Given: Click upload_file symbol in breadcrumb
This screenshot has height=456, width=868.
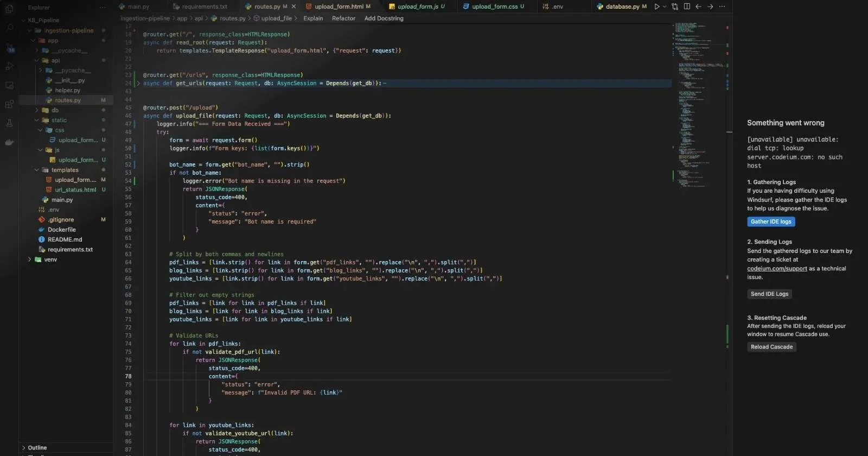Looking at the screenshot, I should [276, 18].
